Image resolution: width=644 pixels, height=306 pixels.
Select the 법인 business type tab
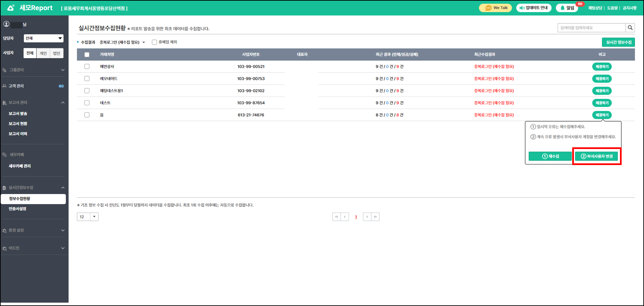coord(56,53)
